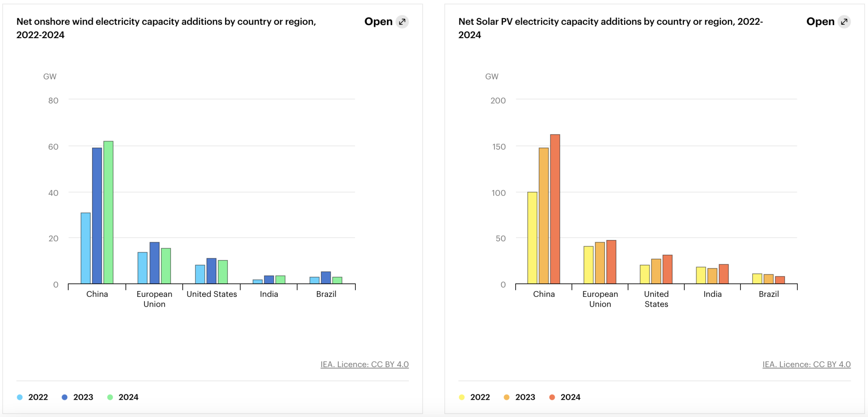Click European Union 2023 wind bar
The width and height of the screenshot is (868, 417).
[x=155, y=263]
